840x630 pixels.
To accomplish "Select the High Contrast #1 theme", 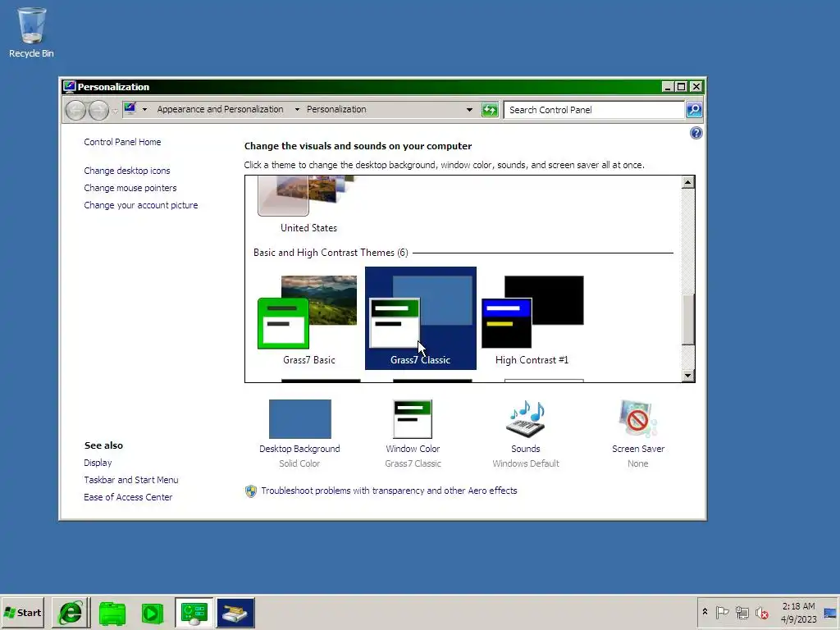I will tap(532, 318).
